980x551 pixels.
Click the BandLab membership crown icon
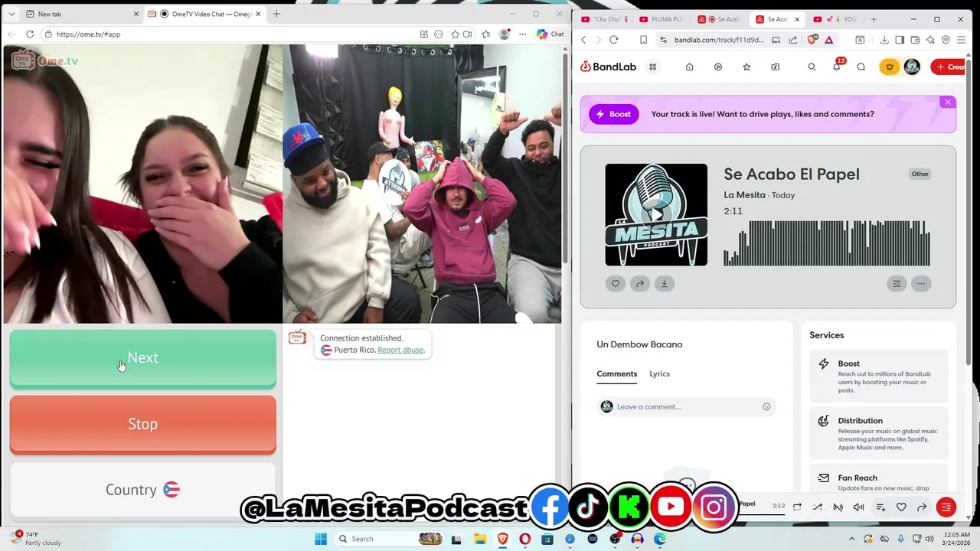889,67
